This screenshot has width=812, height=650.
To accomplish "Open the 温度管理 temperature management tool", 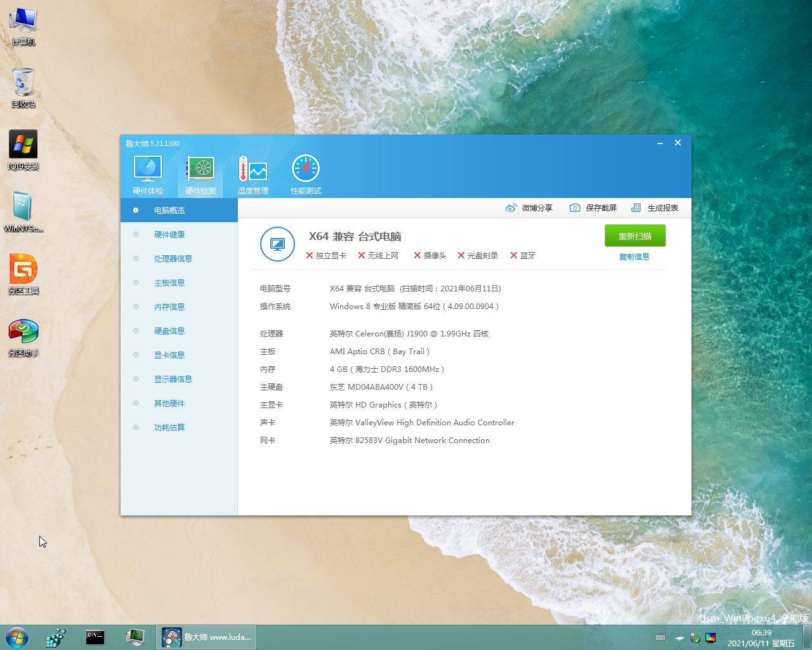I will coord(253,175).
